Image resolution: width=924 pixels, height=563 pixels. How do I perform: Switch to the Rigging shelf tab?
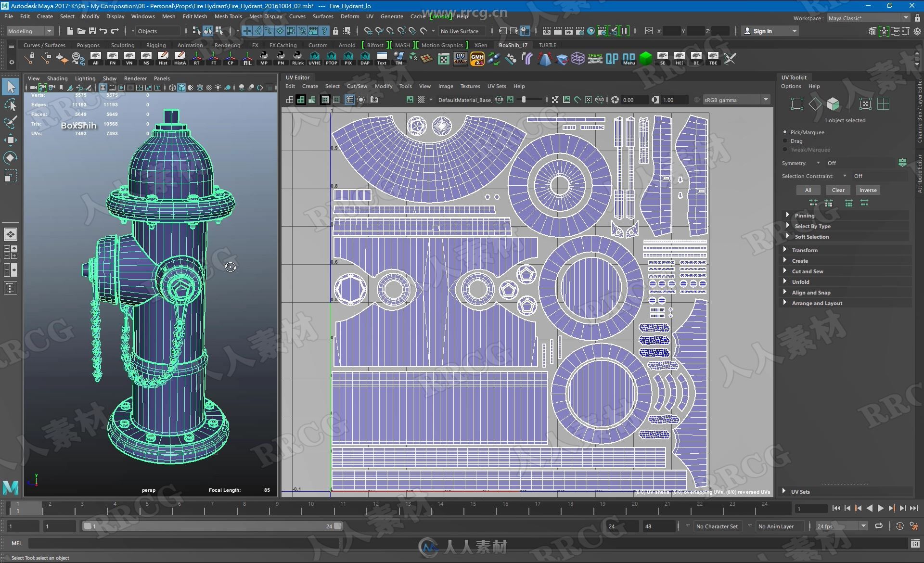[156, 45]
